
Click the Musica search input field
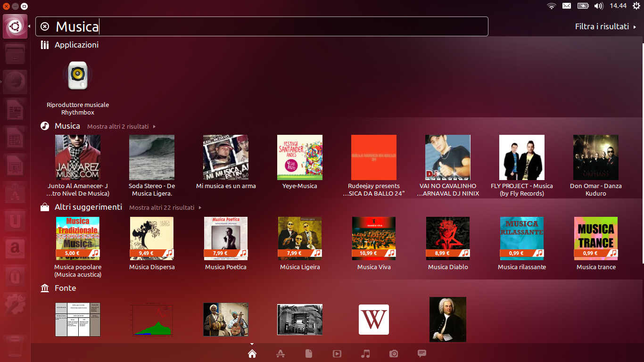(x=262, y=26)
